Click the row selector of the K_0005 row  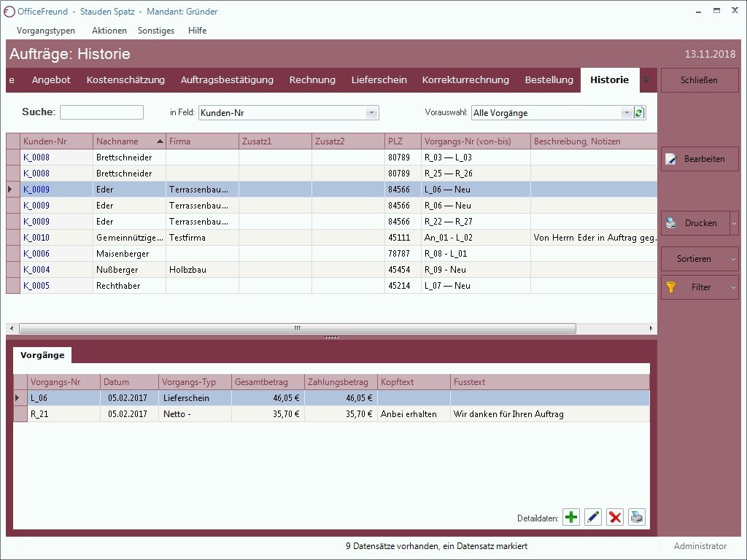pos(13,286)
